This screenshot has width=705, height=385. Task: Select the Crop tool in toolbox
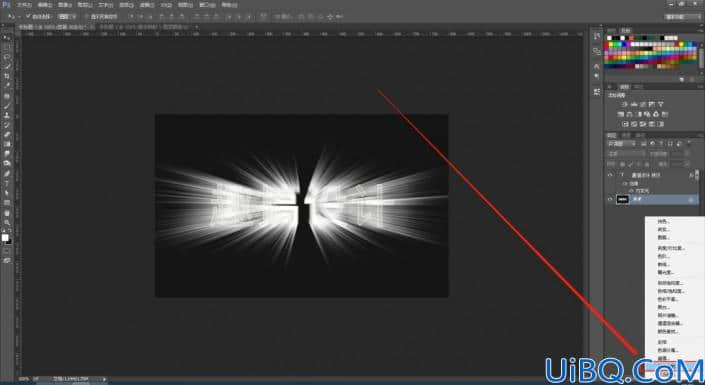(x=6, y=76)
